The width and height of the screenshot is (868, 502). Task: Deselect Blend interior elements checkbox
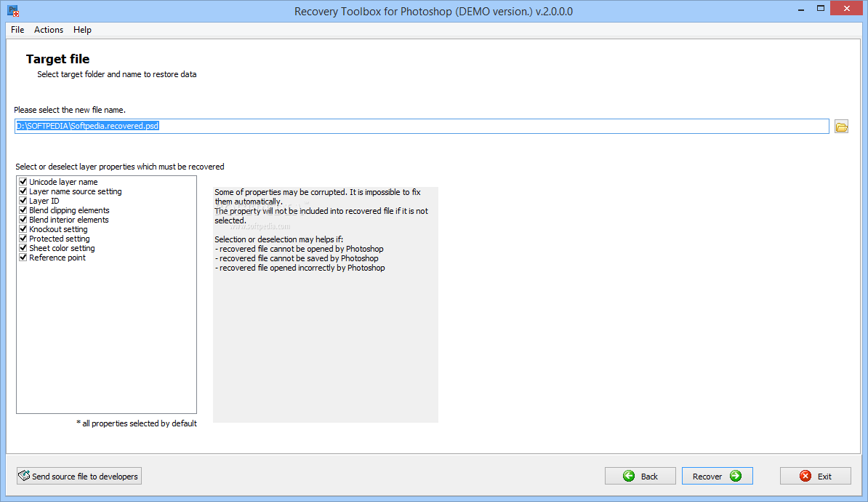click(23, 220)
